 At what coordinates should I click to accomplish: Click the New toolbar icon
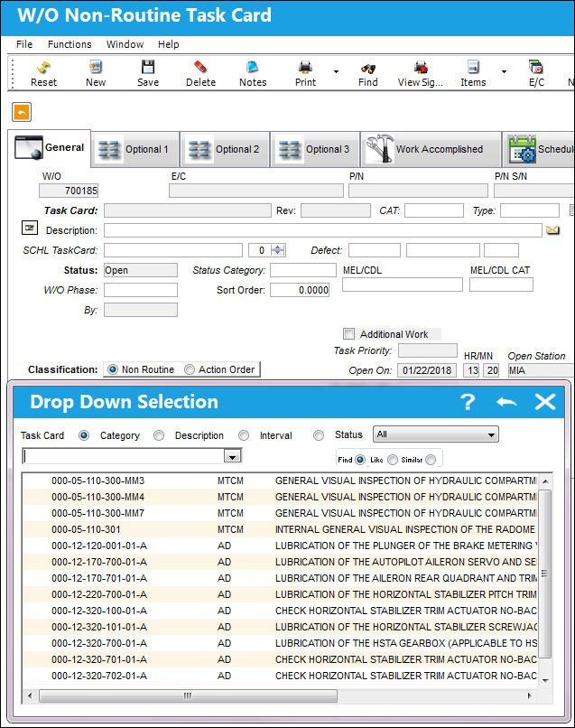tap(96, 68)
